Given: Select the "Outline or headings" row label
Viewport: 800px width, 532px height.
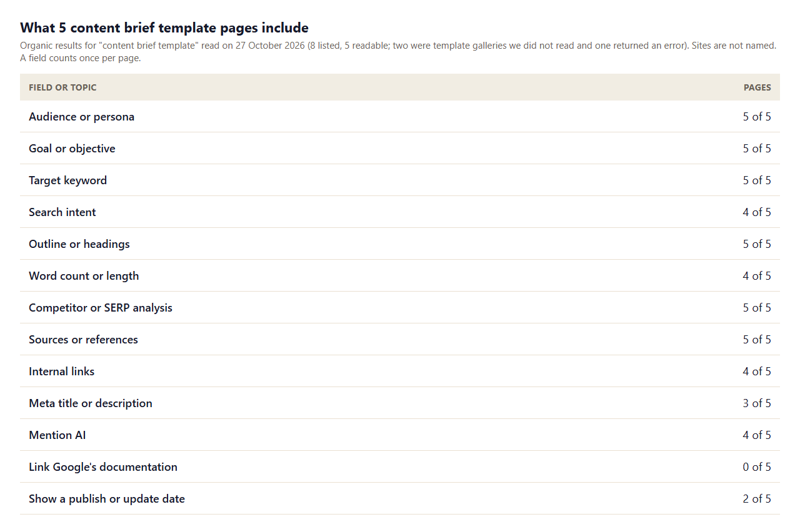Looking at the screenshot, I should click(x=79, y=244).
